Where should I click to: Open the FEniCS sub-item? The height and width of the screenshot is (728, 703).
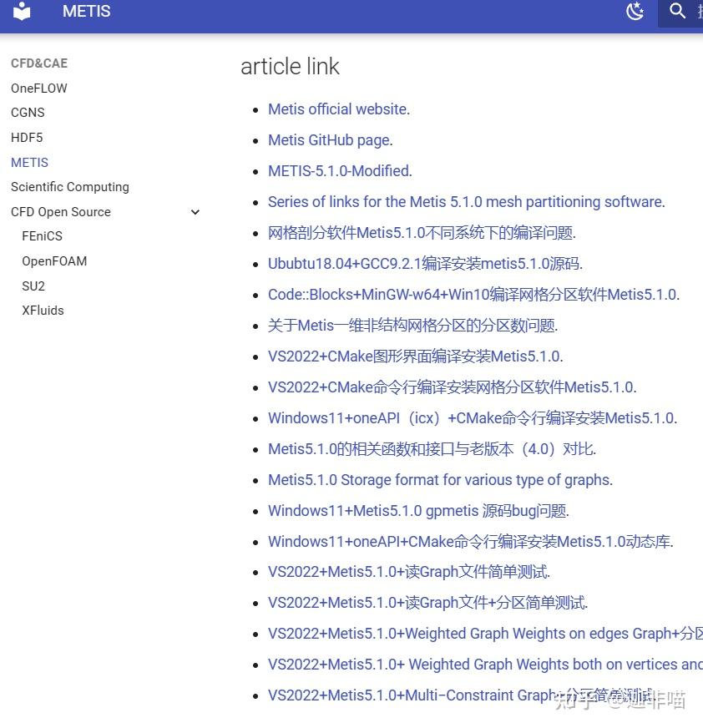(x=42, y=236)
